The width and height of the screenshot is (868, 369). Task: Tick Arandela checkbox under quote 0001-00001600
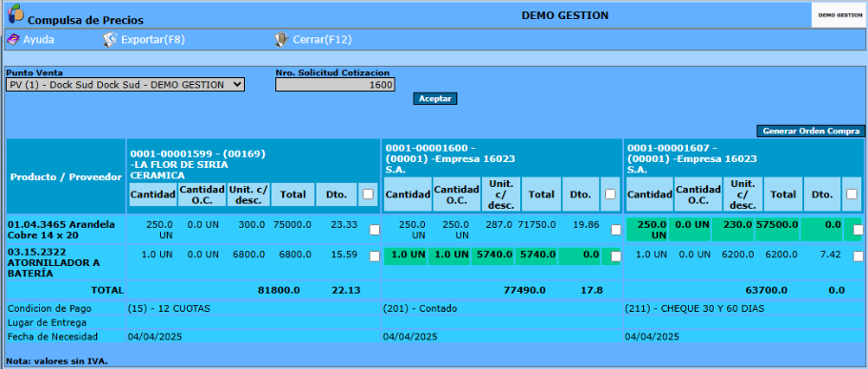[616, 230]
